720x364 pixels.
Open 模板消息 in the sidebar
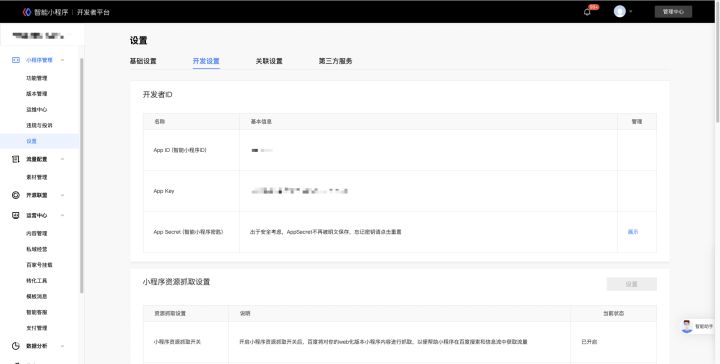36,297
